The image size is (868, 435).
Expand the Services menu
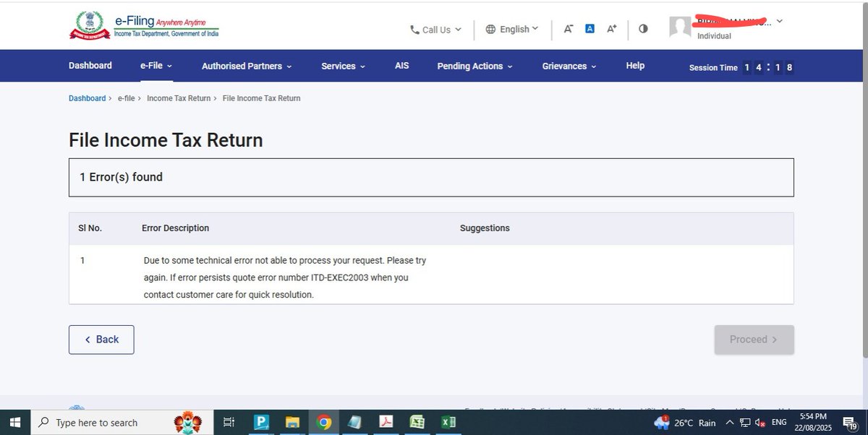tap(343, 66)
